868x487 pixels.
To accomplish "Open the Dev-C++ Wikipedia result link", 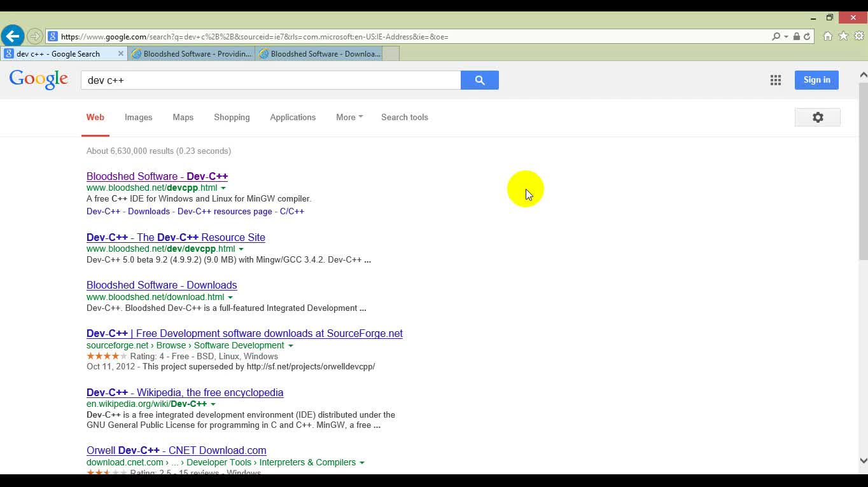I will pos(185,392).
